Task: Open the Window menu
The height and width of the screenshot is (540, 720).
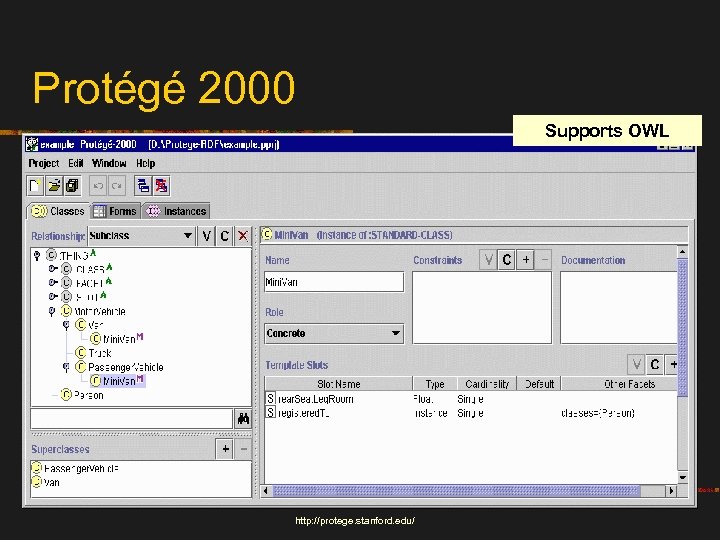Action: (x=109, y=163)
